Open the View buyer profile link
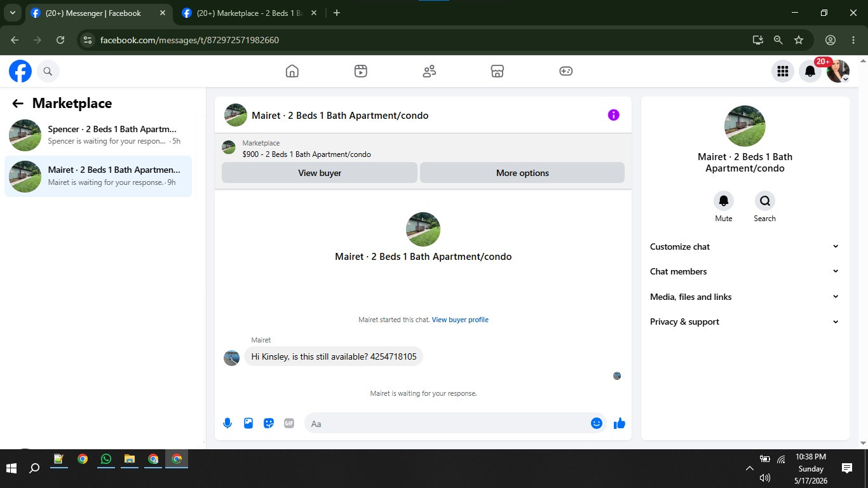 460,320
